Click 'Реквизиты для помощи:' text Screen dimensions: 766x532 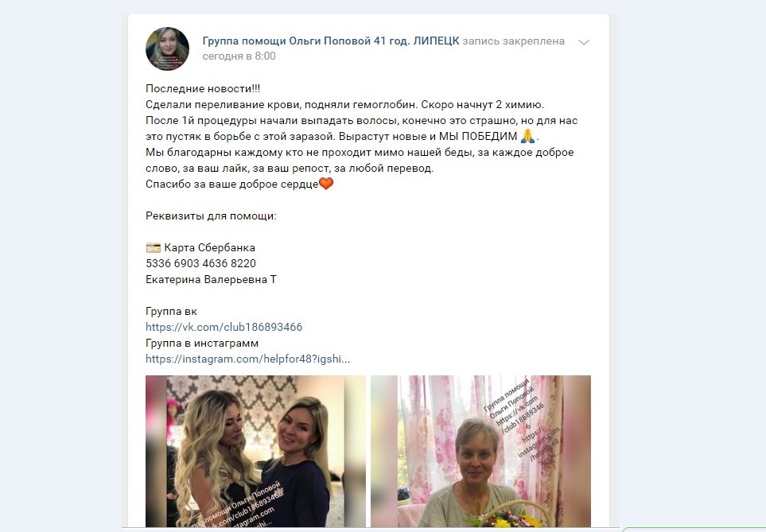(x=211, y=216)
